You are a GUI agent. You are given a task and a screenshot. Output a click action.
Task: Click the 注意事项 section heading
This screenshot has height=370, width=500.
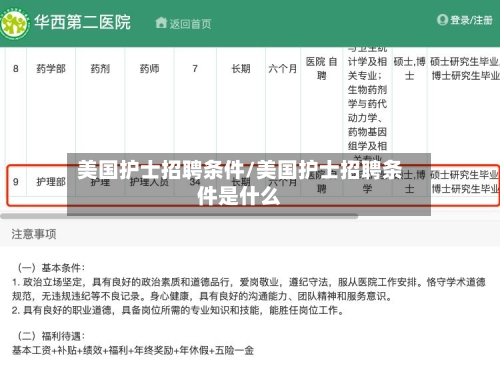[34, 234]
